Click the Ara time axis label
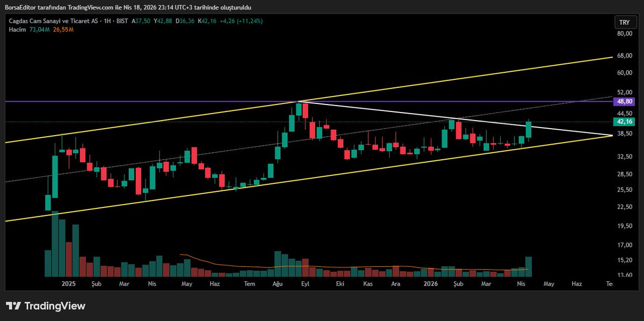644x321 pixels. point(396,283)
